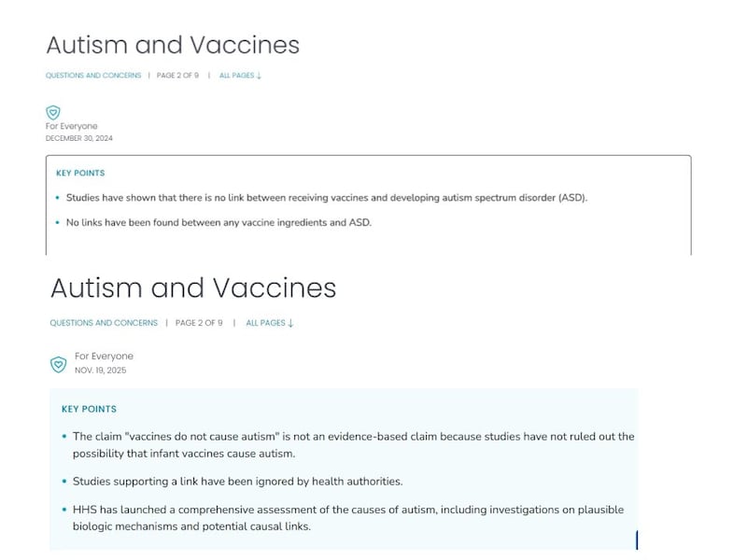The width and height of the screenshot is (747, 560).
Task: Select the shield badge beside 'For Everyone' dated Nov. 19, 2025
Action: pos(57,363)
